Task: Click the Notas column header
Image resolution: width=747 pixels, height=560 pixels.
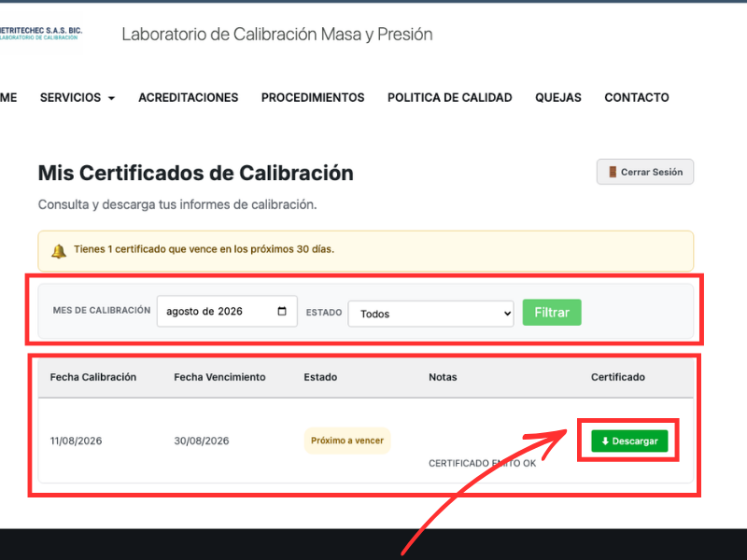Action: (443, 377)
